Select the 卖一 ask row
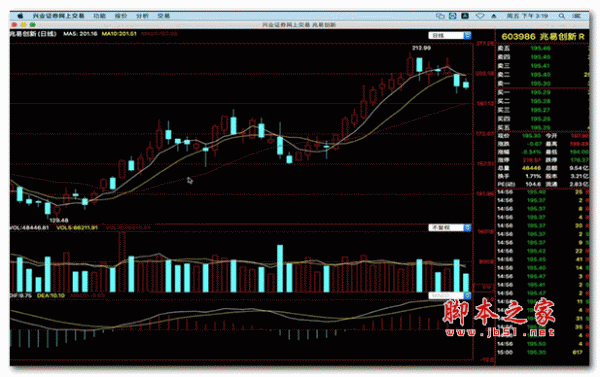 coord(543,83)
